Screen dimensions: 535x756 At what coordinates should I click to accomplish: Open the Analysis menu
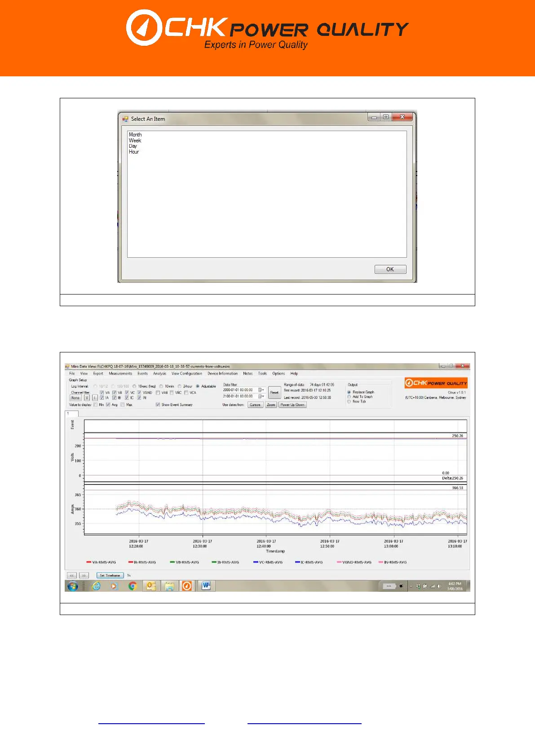(159, 374)
